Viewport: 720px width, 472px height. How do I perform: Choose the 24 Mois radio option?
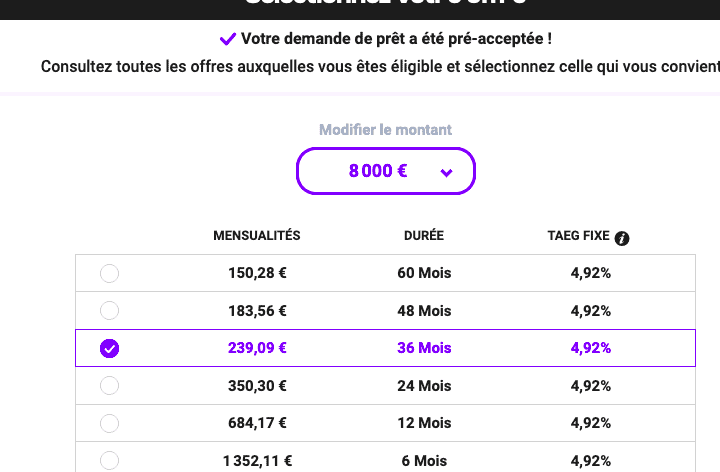tap(110, 385)
